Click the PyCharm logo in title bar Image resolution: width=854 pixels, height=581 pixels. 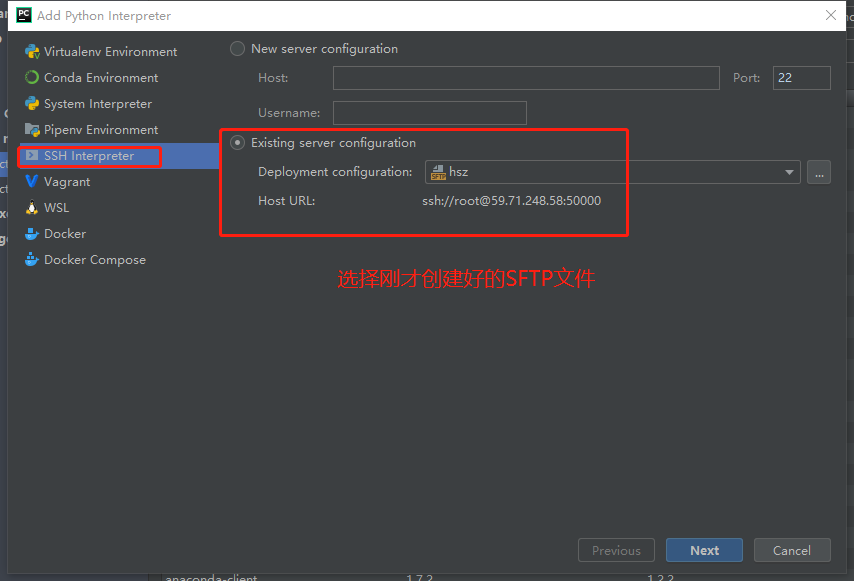click(x=24, y=15)
